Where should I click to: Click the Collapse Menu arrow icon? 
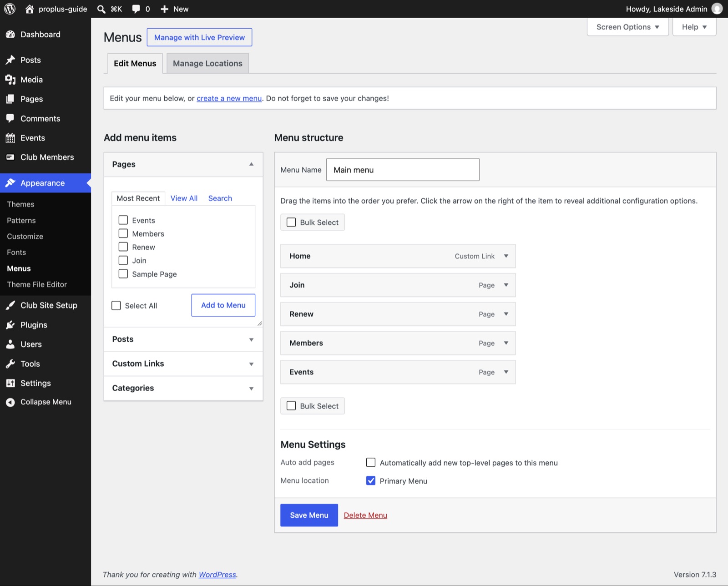[x=10, y=402]
